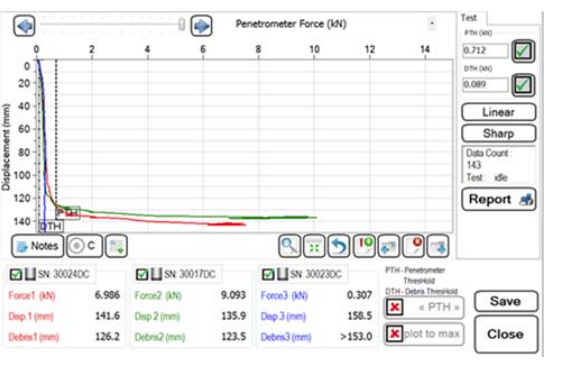Click the left blue arrow navigation button
561x372 pixels.
tap(24, 26)
